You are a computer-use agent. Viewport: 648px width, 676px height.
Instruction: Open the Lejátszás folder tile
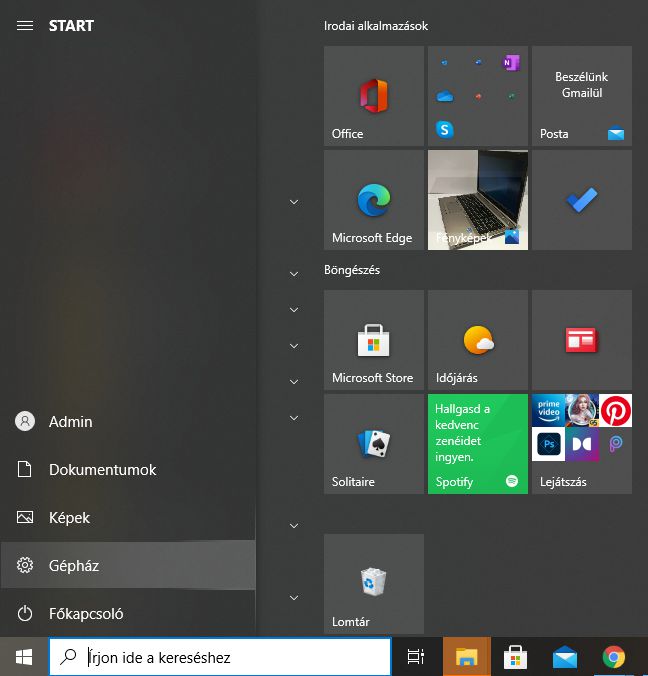pos(582,444)
